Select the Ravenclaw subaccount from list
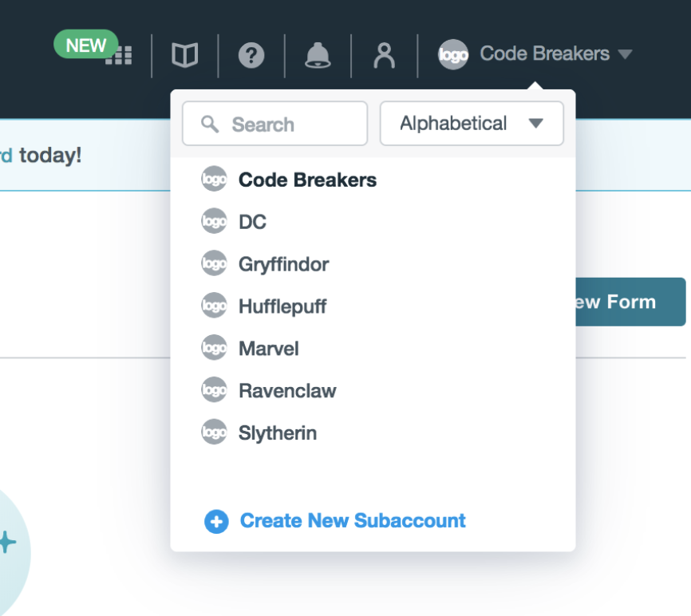 [x=287, y=391]
